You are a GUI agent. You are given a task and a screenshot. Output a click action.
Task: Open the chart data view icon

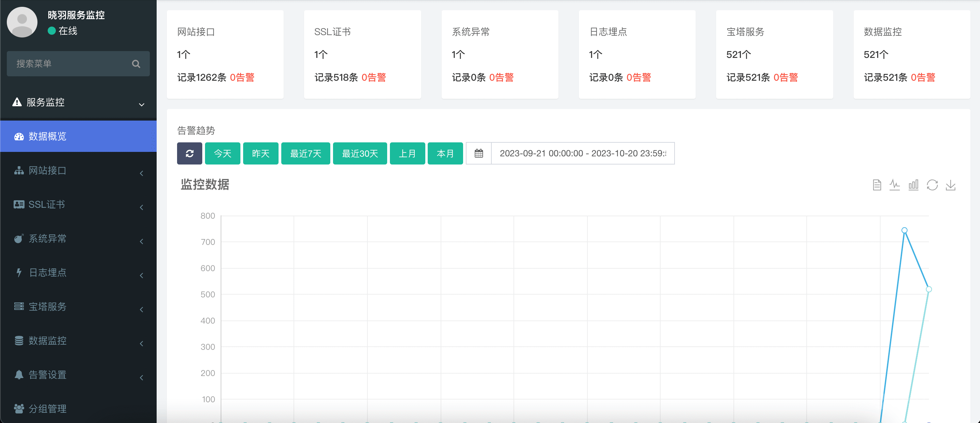tap(876, 185)
